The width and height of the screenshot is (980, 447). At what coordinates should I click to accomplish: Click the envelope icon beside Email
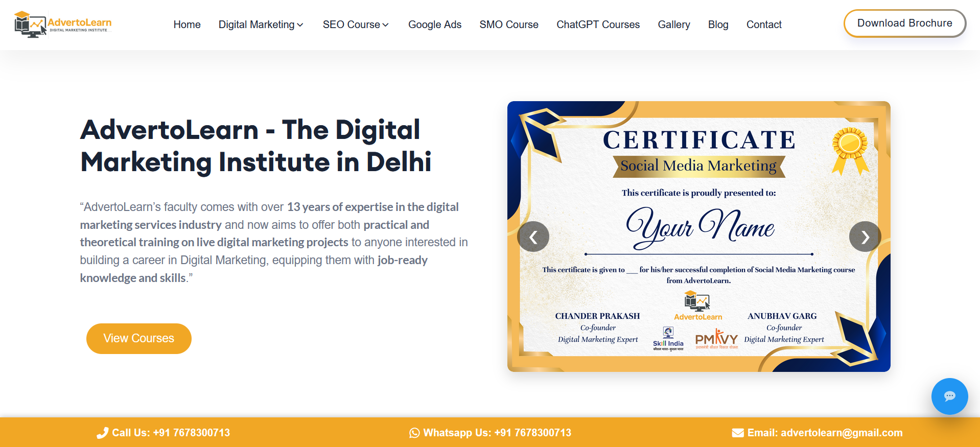pos(738,433)
